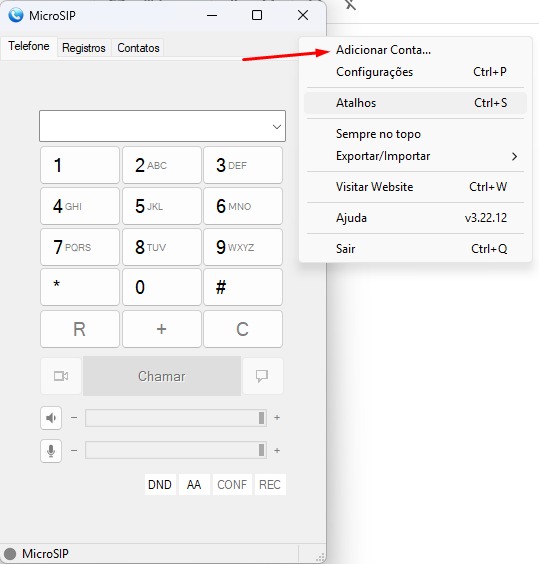
Task: Mute the microphone with the mic icon
Action: [51, 451]
